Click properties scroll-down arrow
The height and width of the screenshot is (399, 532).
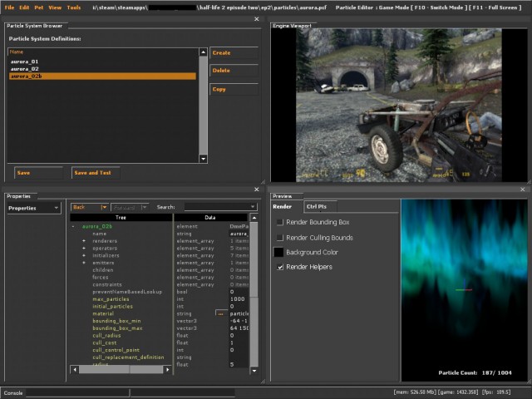[254, 371]
